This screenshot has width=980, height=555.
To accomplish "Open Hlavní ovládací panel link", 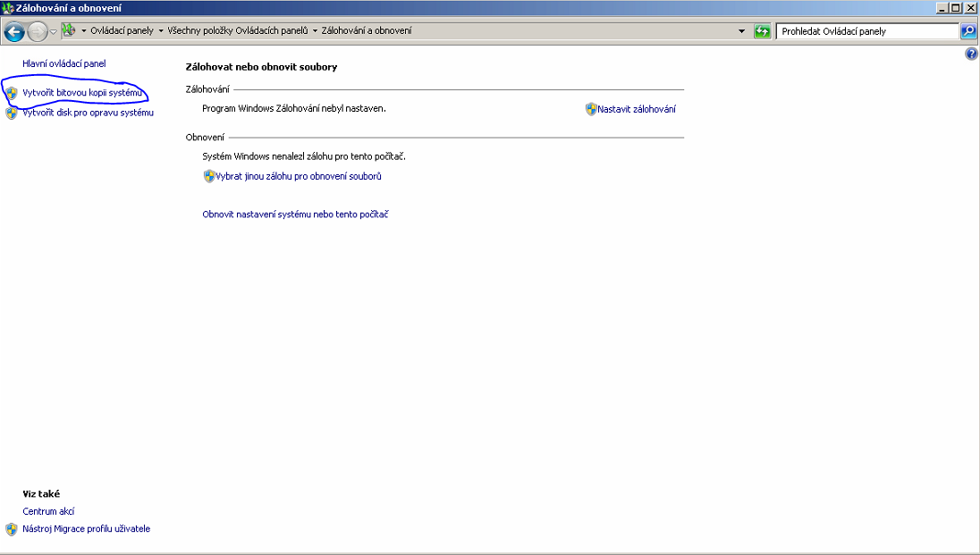I will click(63, 63).
